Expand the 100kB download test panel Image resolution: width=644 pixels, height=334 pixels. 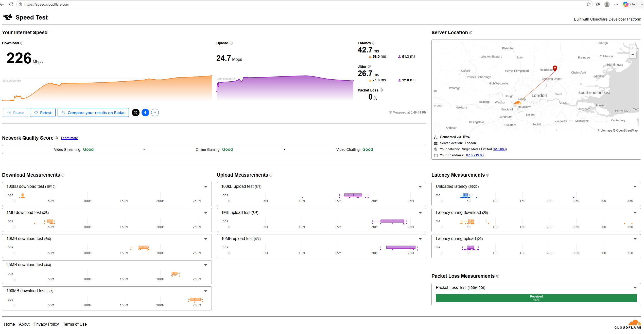[206, 187]
